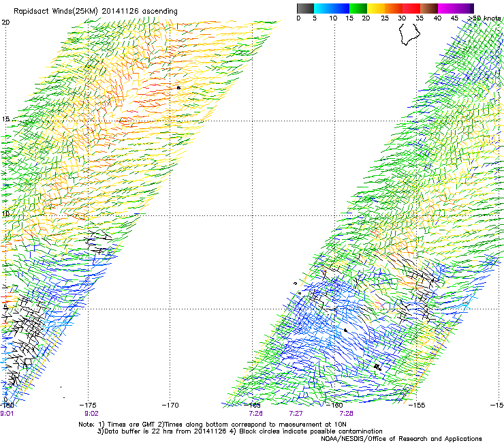This screenshot has height=443, width=504.
Task: Click the longitude '-155' axis label
Action: [x=417, y=405]
